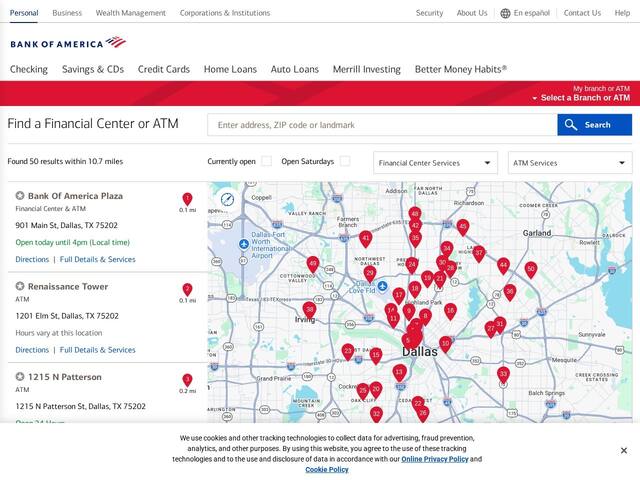Screen dimensions: 640x480
Task: Select map pin 40 near Cottonwood Valley
Action: pyautogui.click(x=313, y=265)
